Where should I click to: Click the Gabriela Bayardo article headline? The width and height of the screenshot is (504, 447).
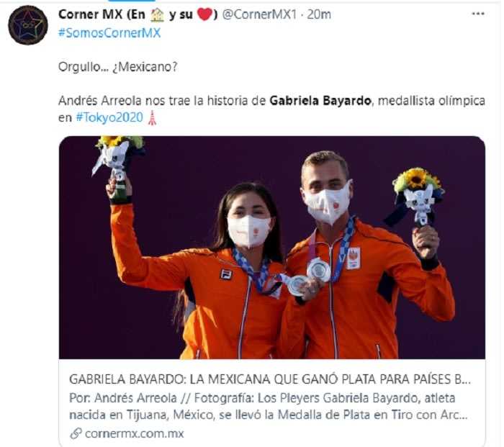click(x=270, y=379)
